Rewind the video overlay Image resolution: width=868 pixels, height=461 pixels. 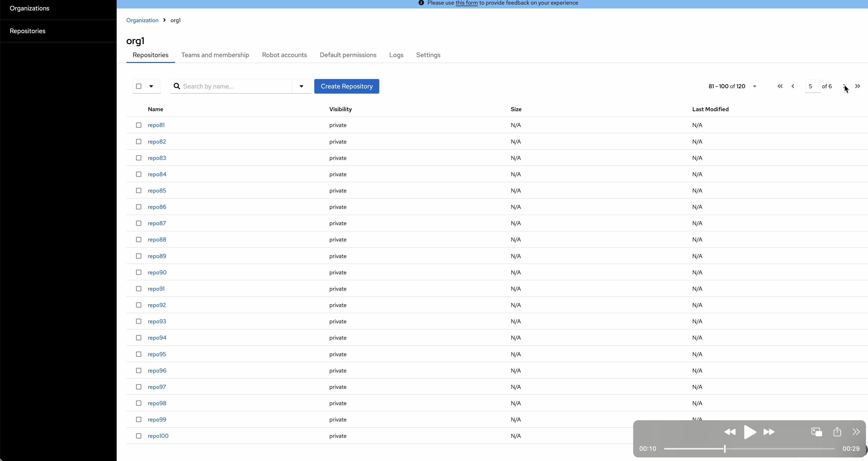(x=730, y=432)
